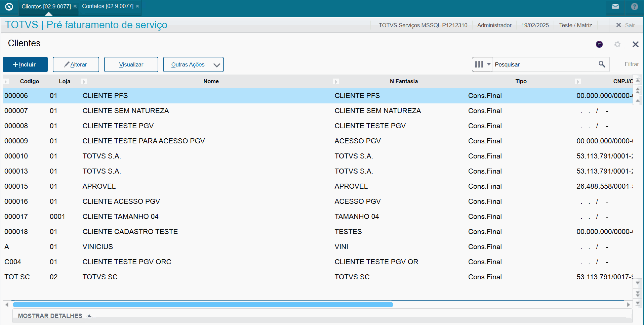This screenshot has width=644, height=325.
Task: Sort by the Nome column header
Action: [211, 81]
